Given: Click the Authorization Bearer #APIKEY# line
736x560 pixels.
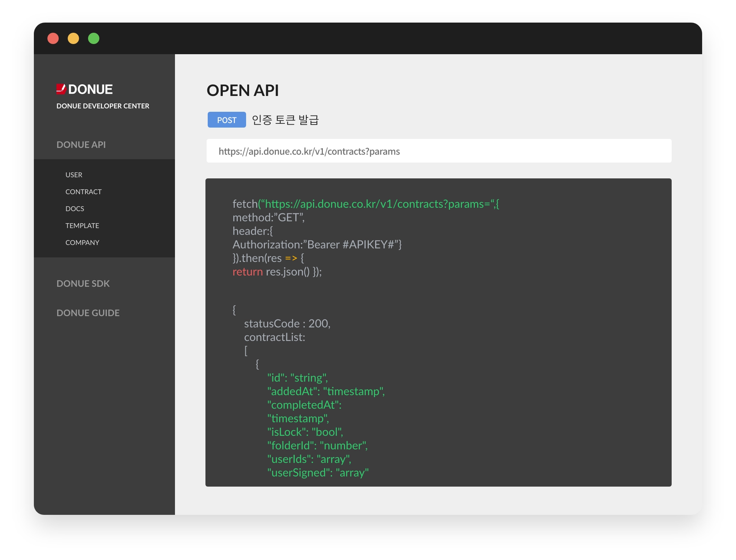Looking at the screenshot, I should pyautogui.click(x=317, y=245).
